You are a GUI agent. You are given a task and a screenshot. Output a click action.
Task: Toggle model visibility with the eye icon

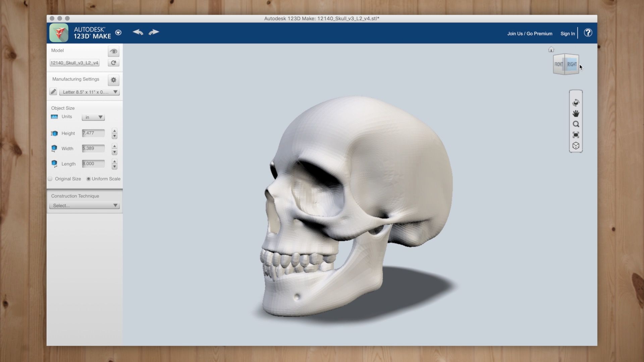coord(113,51)
